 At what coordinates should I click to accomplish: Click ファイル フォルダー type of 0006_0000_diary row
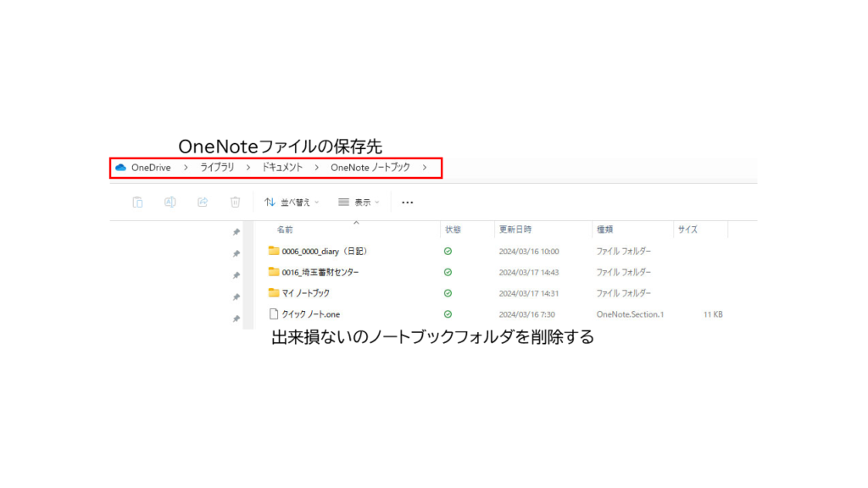tap(623, 251)
